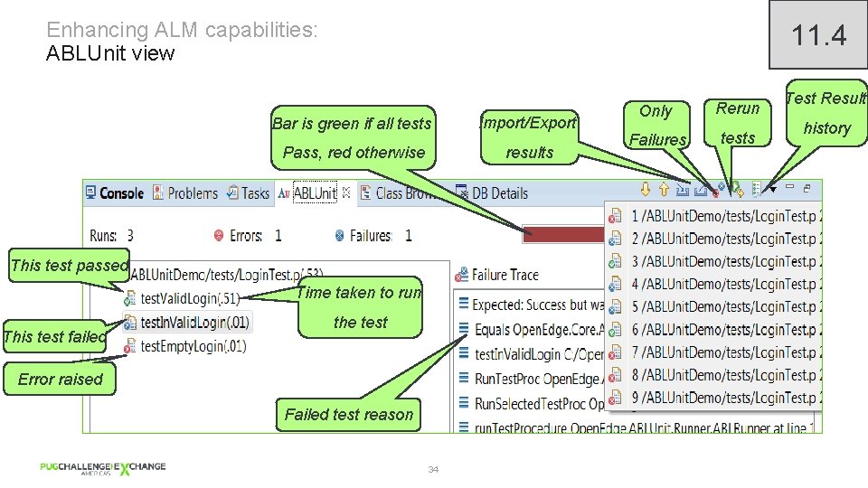
Task: Select history entry 9 LoginTest.p
Action: point(713,398)
